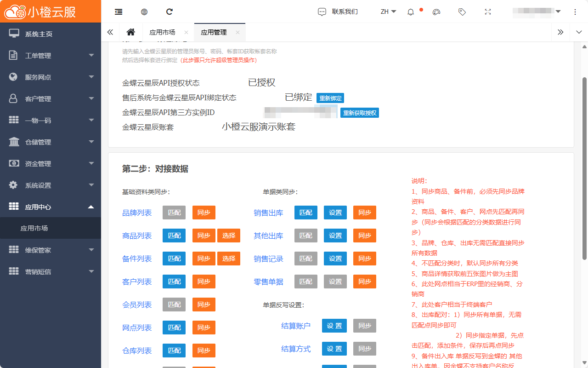The width and height of the screenshot is (588, 368).
Task: Shift tabs left with double-chevron
Action: pos(110,32)
